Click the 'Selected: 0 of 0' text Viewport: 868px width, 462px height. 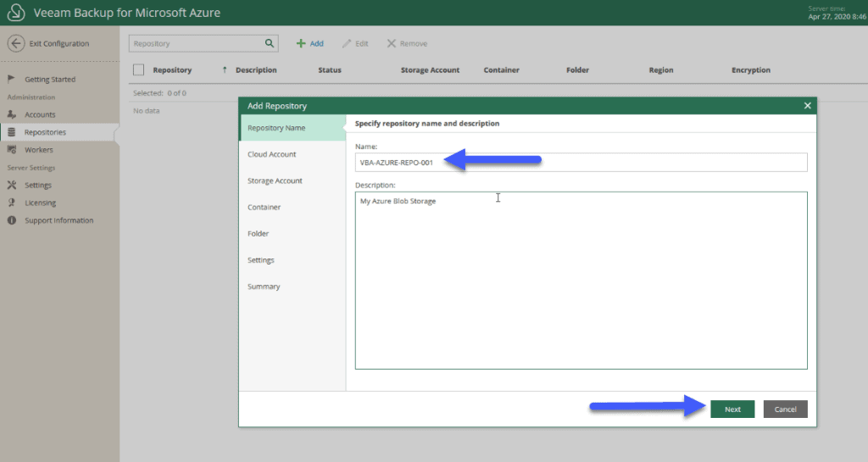(159, 93)
